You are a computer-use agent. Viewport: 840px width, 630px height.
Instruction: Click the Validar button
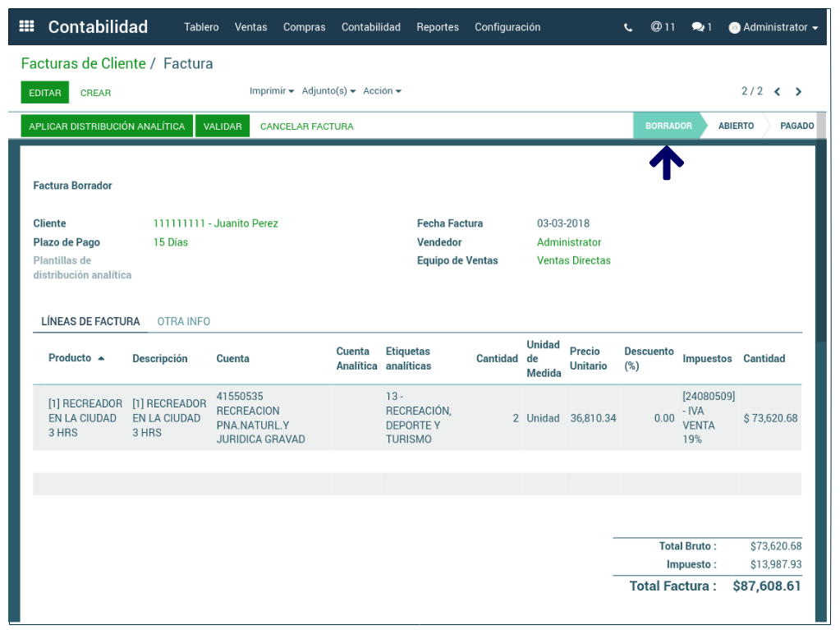click(223, 126)
